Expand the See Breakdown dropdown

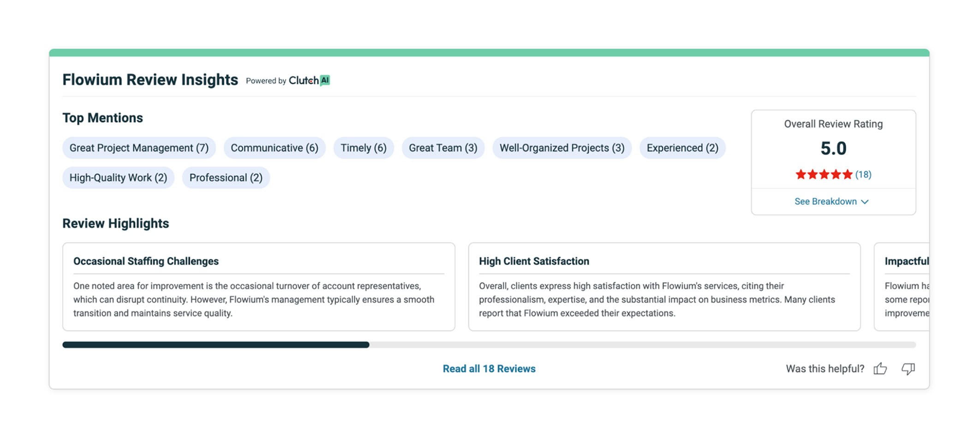831,202
